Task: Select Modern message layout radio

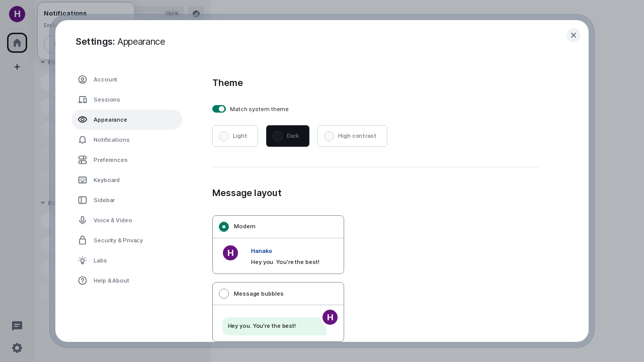Action: [x=224, y=227]
